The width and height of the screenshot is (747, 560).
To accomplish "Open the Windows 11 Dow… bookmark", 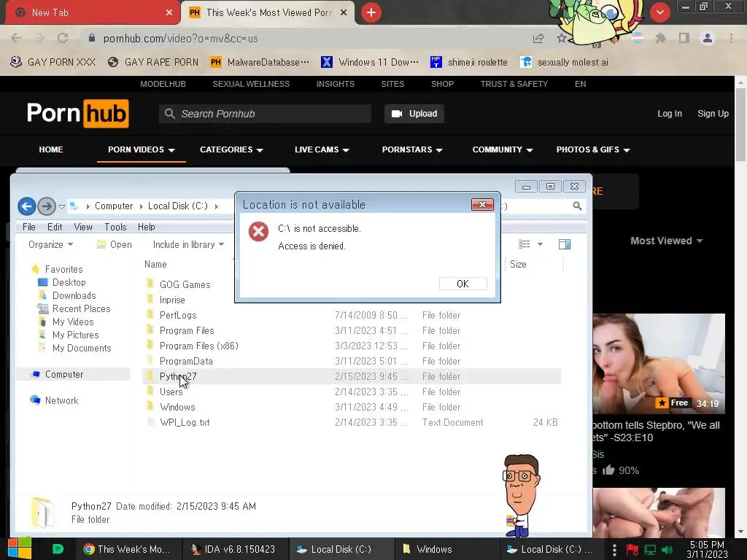I will tap(370, 63).
